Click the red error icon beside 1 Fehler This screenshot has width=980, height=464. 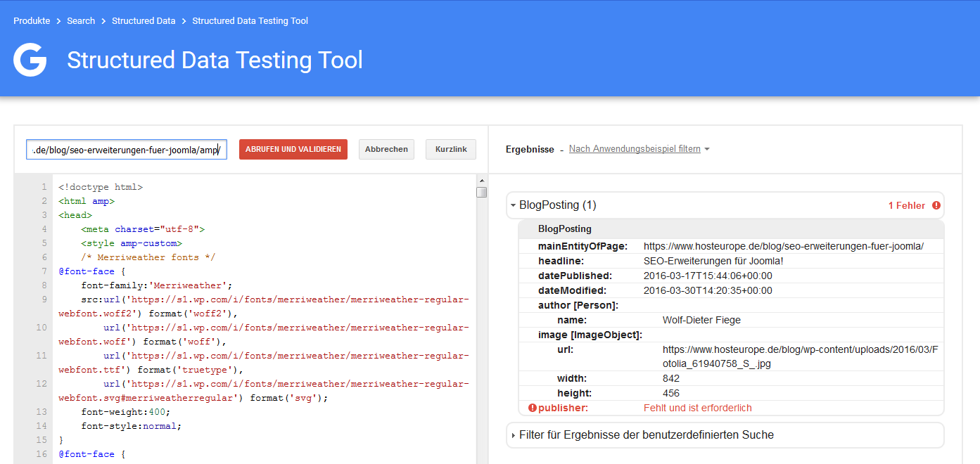coord(936,205)
